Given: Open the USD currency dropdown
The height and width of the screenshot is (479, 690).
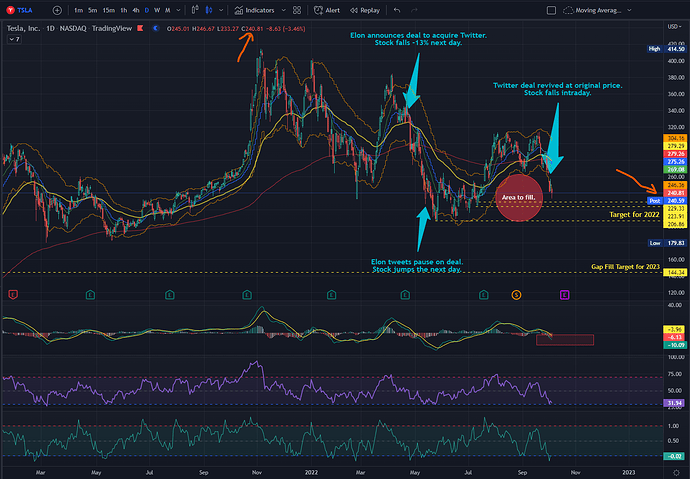Looking at the screenshot, I should pos(673,27).
